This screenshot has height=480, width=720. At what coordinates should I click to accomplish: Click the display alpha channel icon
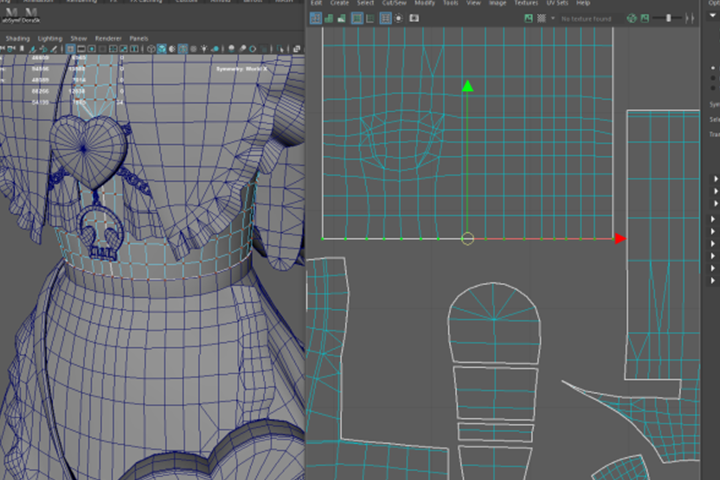[645, 18]
